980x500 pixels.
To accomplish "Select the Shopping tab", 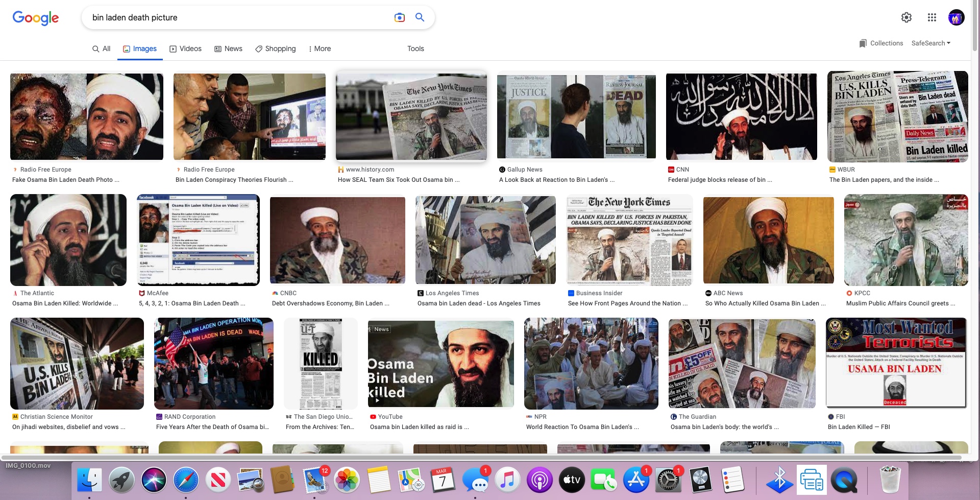I will click(x=275, y=49).
